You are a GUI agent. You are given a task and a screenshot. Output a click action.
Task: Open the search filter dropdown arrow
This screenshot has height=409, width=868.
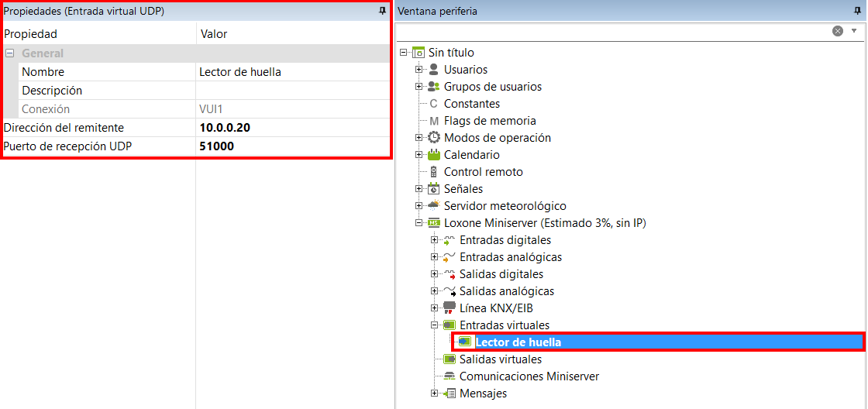[x=854, y=31]
